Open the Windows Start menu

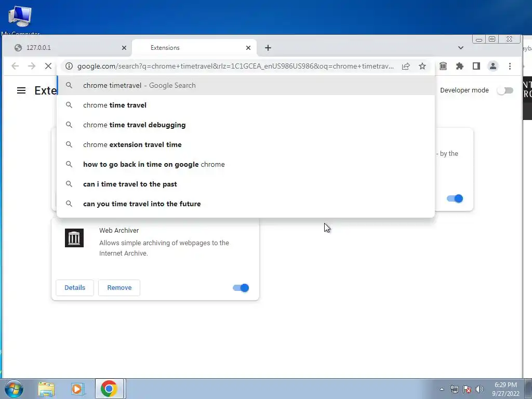pos(14,389)
